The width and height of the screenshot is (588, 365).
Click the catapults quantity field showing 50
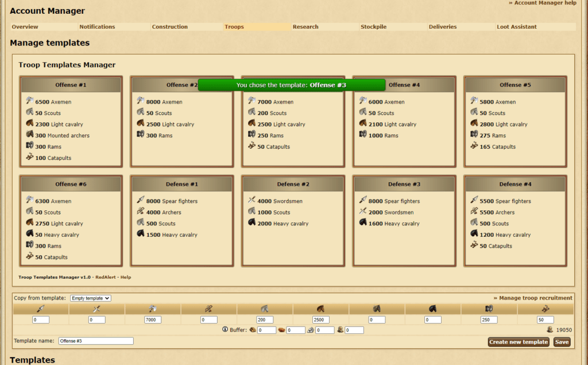[x=546, y=320]
